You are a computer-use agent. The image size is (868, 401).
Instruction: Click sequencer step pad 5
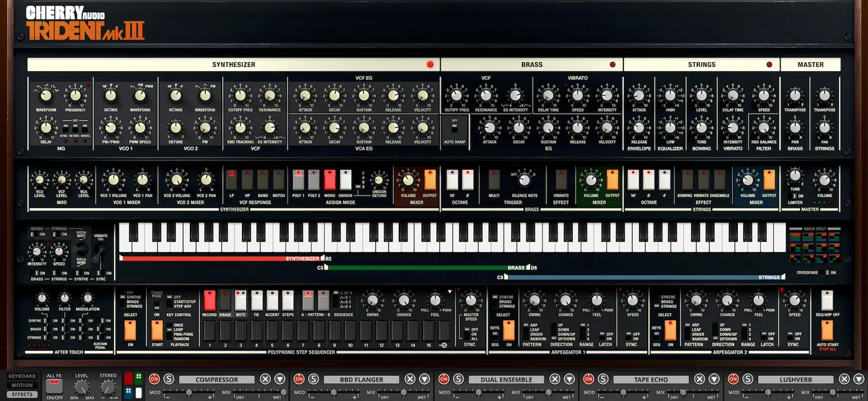click(x=272, y=331)
